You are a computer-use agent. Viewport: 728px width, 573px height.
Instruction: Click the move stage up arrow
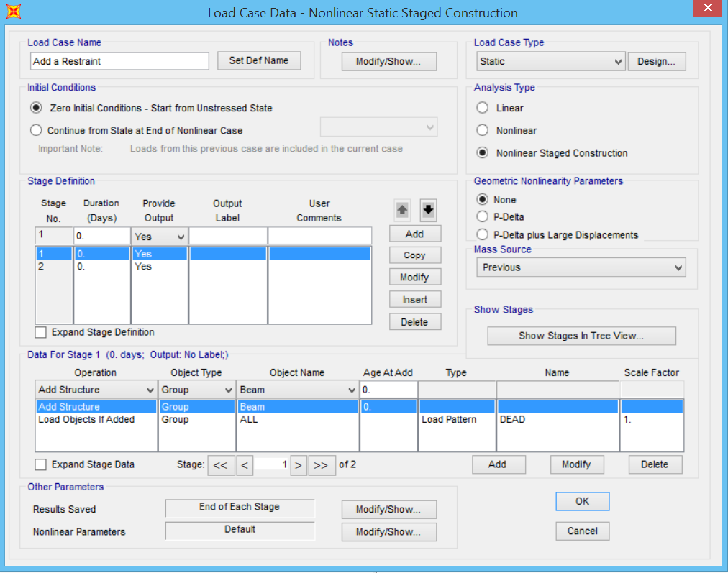click(404, 209)
